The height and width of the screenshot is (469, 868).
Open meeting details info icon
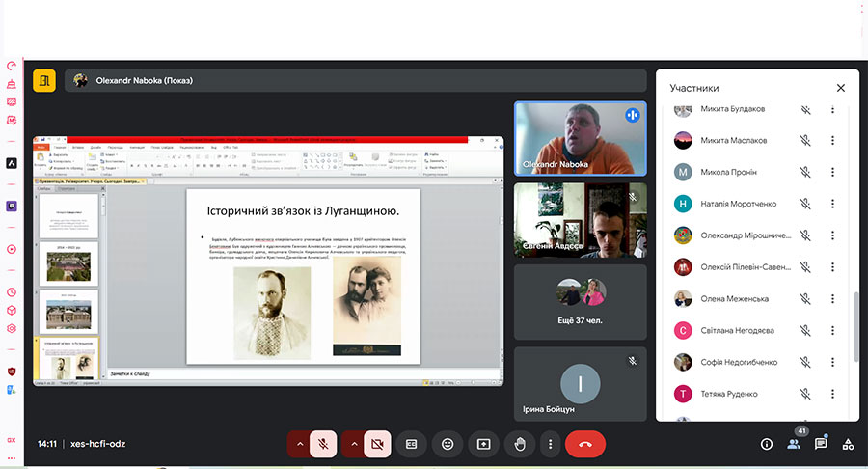[767, 444]
